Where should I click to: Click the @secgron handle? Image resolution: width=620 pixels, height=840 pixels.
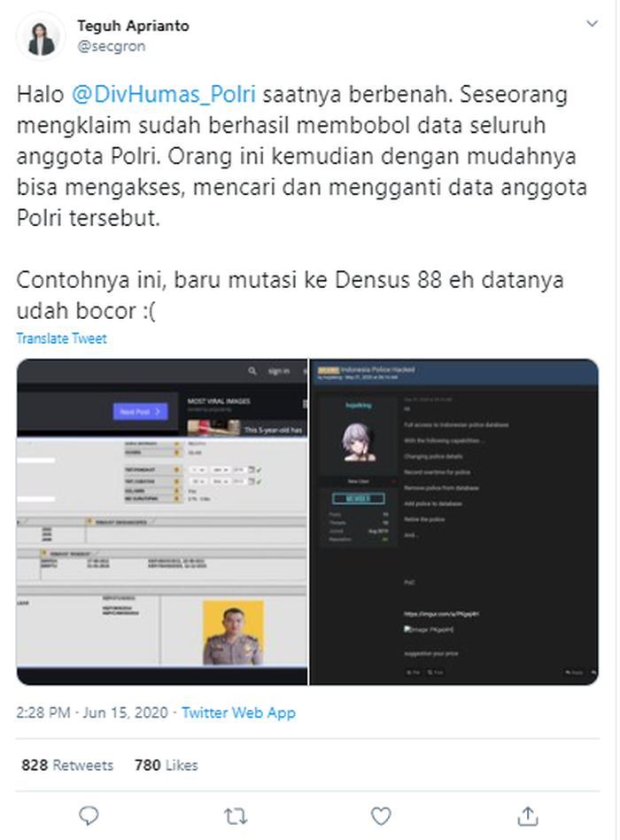click(x=112, y=46)
